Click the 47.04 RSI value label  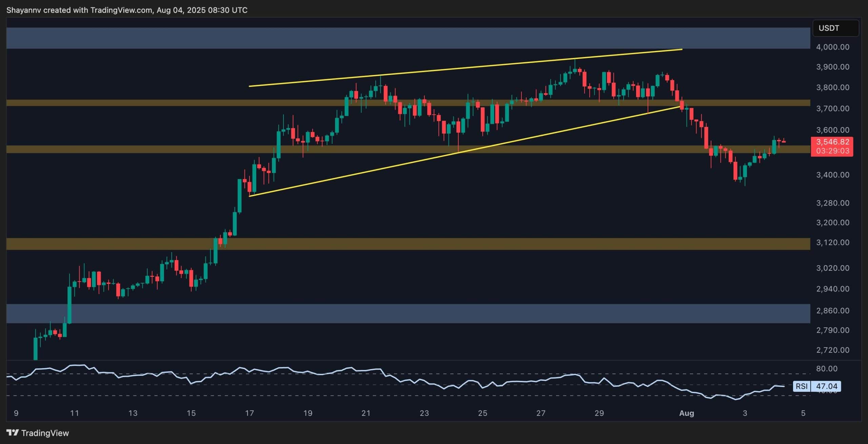[826, 386]
